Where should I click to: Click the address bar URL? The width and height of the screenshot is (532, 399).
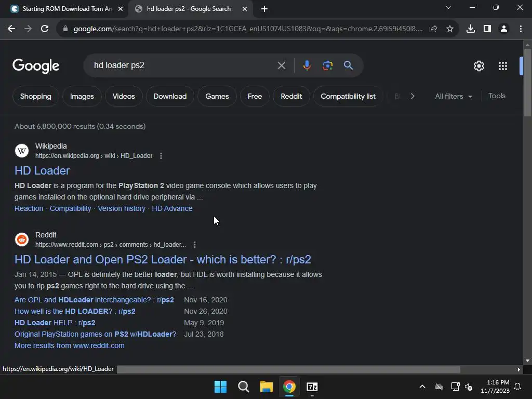point(248,29)
